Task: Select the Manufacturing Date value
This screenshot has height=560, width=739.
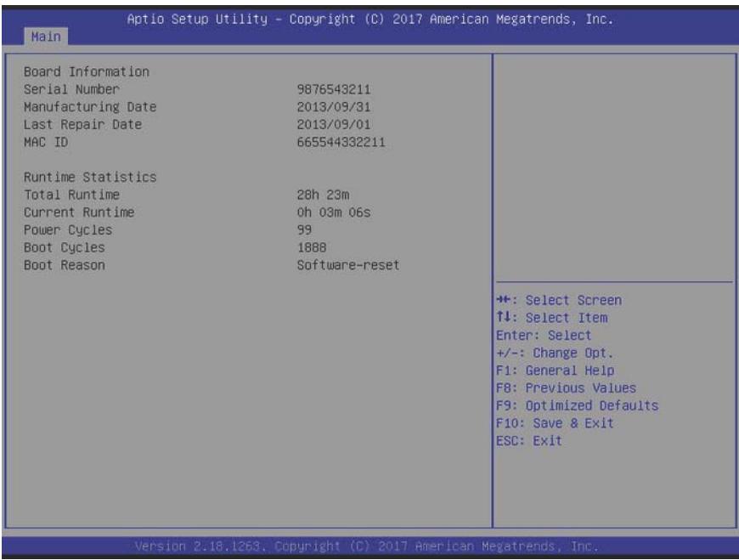Action: 334,107
